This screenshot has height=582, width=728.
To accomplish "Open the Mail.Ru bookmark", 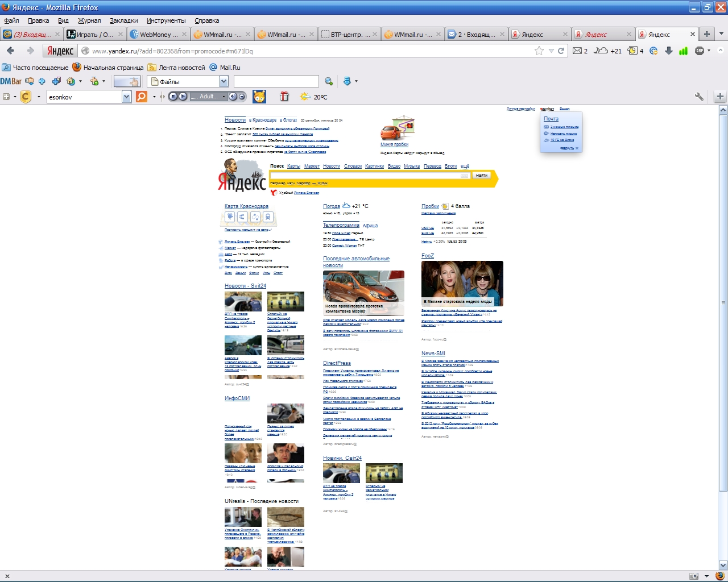I will pos(225,67).
